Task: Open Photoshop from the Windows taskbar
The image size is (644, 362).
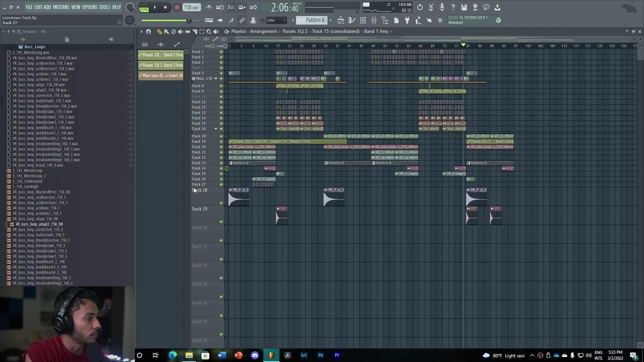Action: (x=320, y=355)
